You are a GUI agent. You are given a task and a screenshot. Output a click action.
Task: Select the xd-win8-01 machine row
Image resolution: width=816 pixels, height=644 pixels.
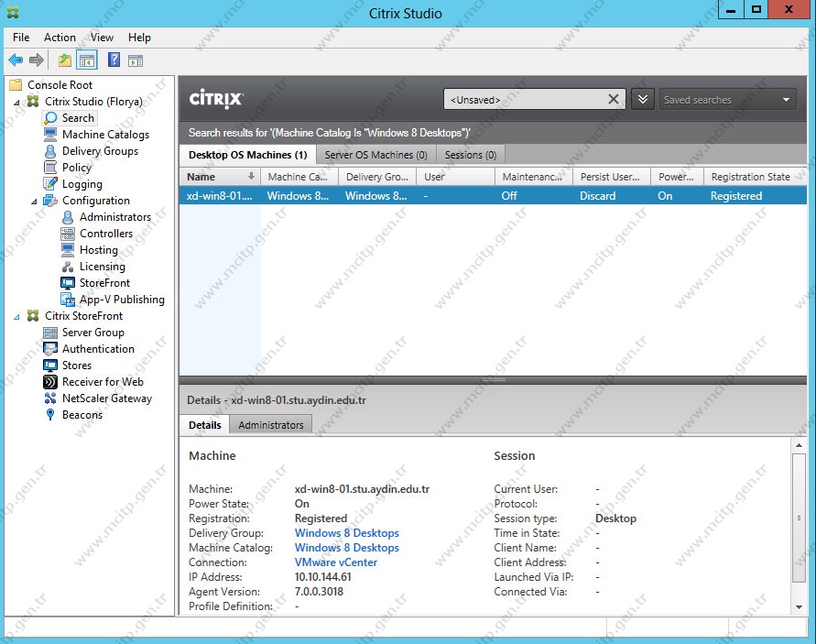click(x=493, y=196)
